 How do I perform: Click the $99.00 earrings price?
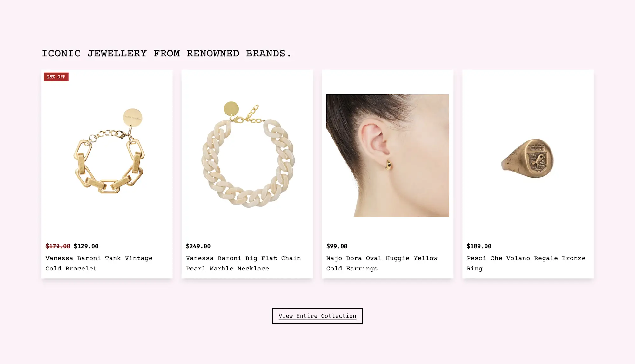pyautogui.click(x=337, y=246)
